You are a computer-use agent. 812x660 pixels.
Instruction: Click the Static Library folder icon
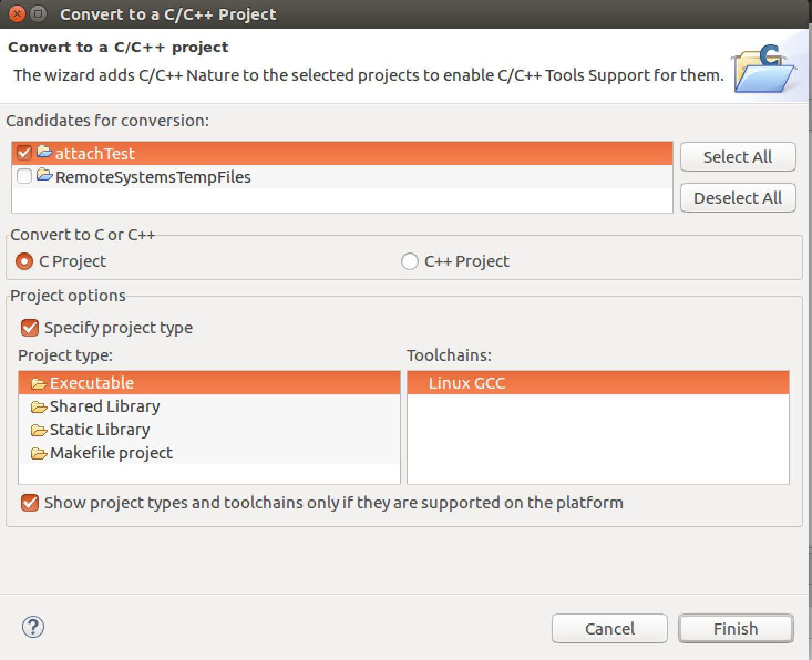[38, 429]
